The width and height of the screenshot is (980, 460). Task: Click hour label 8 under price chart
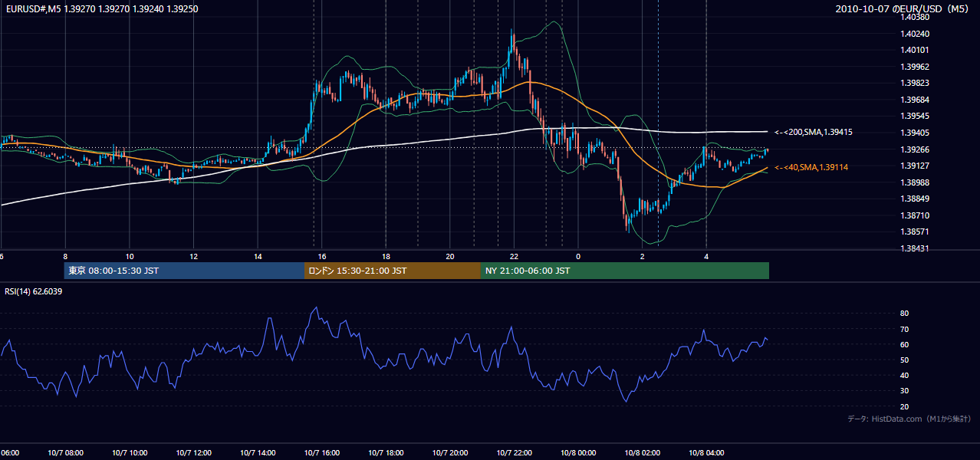click(65, 256)
